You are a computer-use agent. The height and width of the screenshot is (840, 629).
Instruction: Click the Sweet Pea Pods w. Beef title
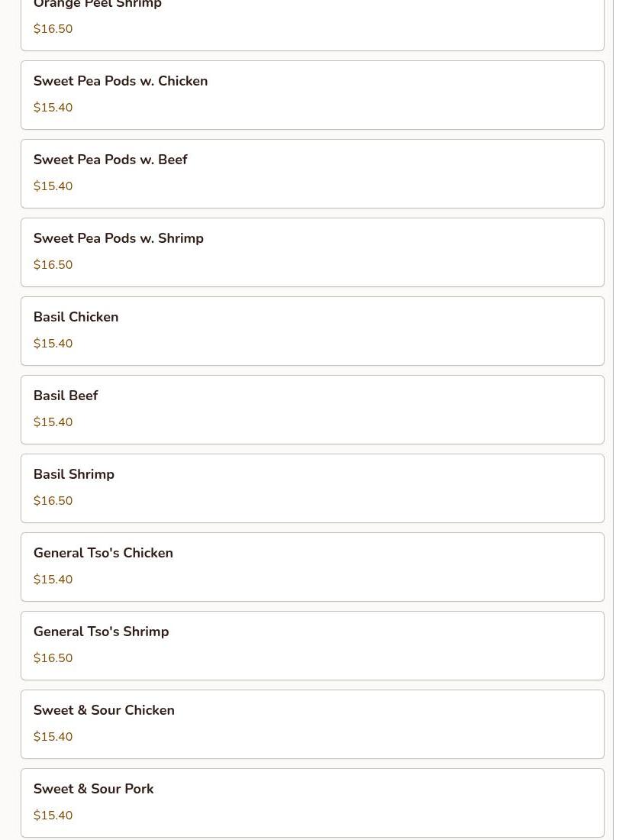pyautogui.click(x=110, y=160)
